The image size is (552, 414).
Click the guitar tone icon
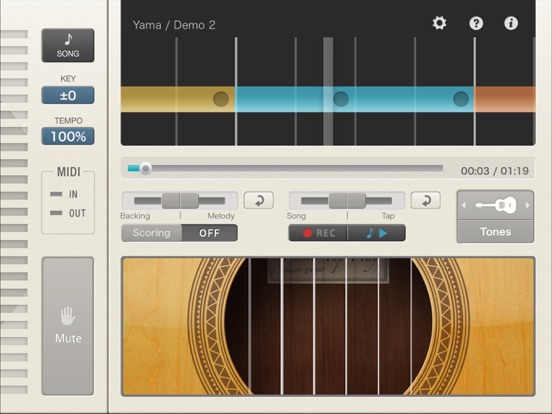[x=495, y=205]
